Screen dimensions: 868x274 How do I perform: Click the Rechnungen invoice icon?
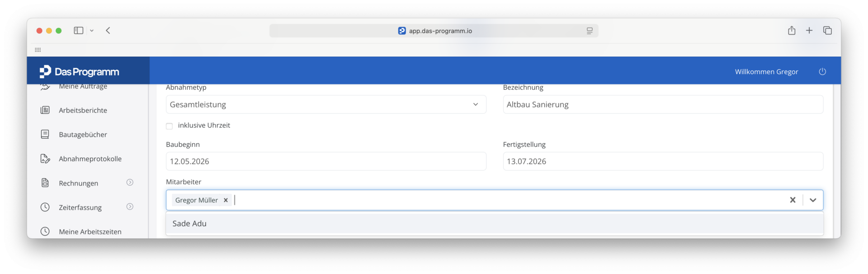45,183
